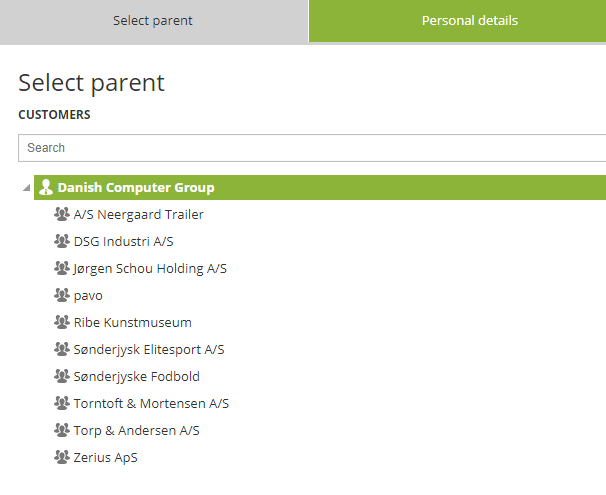Click the group icon beside DSG Industri A/S
Viewport: 606px width, 495px height.
(62, 241)
